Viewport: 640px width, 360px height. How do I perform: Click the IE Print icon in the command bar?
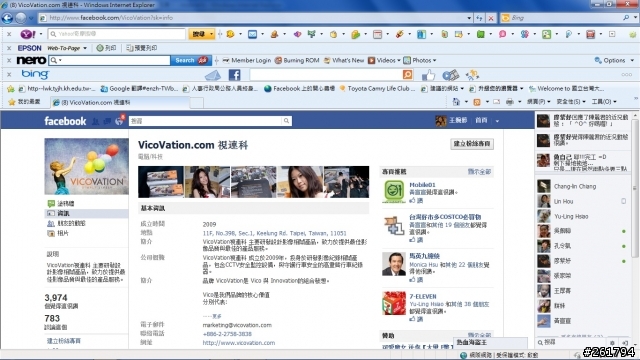pos(510,102)
